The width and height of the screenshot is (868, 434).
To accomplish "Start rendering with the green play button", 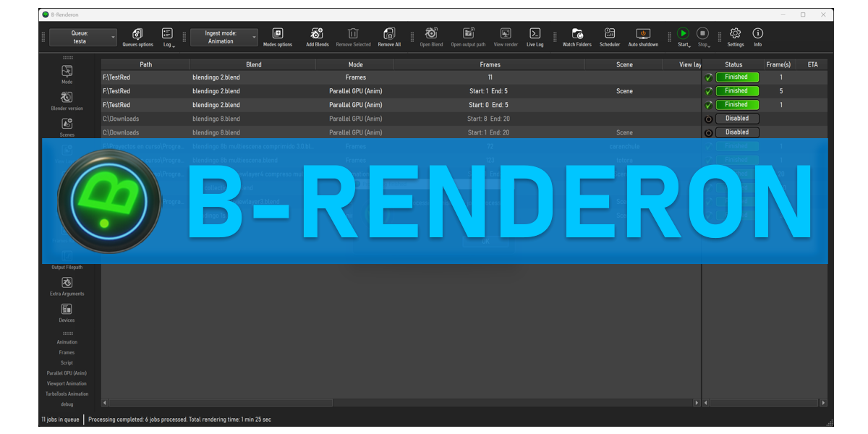I will 683,33.
